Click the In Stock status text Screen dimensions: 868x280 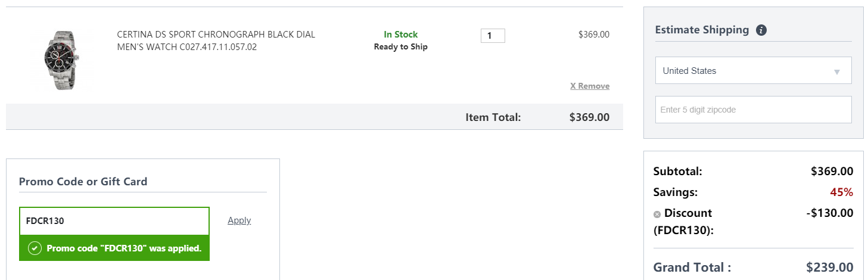pyautogui.click(x=401, y=35)
